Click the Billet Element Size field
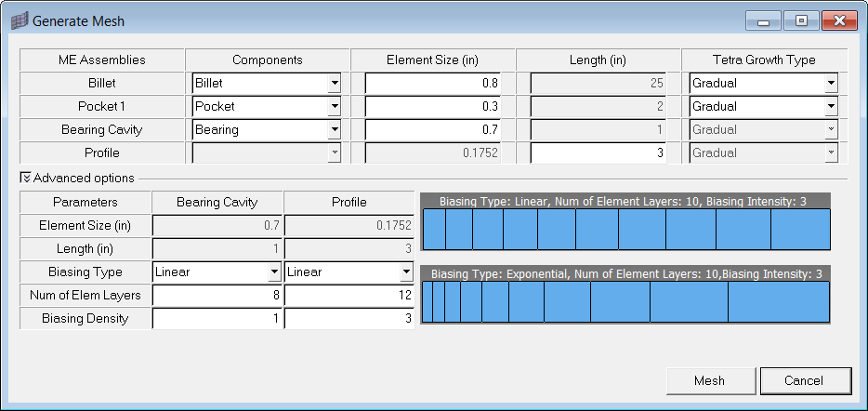 point(432,84)
